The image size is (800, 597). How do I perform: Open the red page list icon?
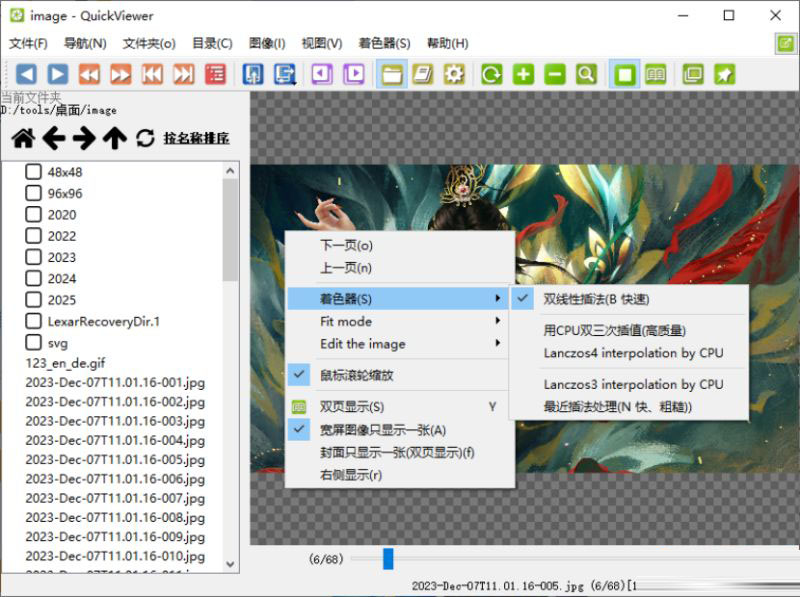point(215,74)
